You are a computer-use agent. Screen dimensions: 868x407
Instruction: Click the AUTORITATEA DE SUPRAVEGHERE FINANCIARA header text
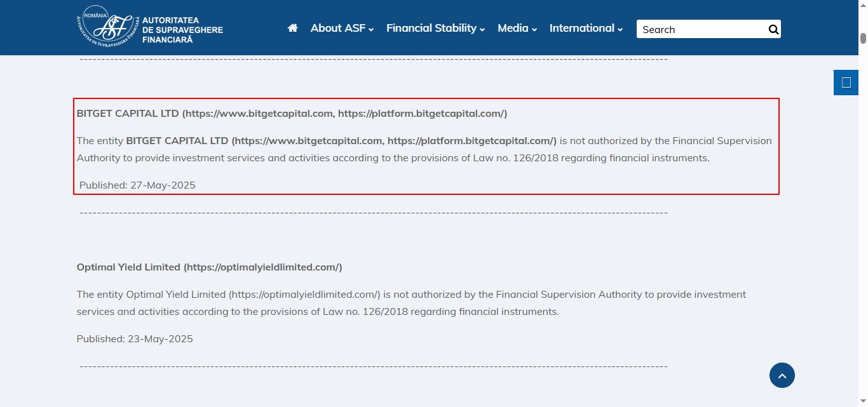click(x=183, y=29)
